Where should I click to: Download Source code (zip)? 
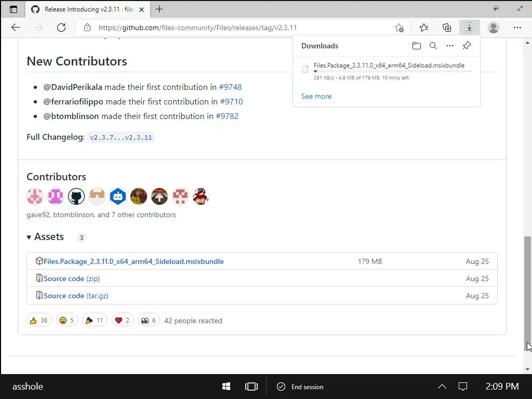72,278
